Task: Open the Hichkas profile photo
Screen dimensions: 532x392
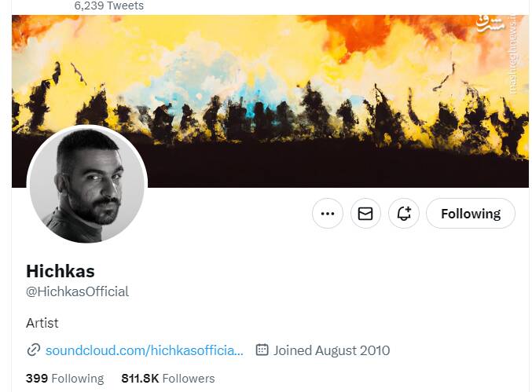Action: 87,185
